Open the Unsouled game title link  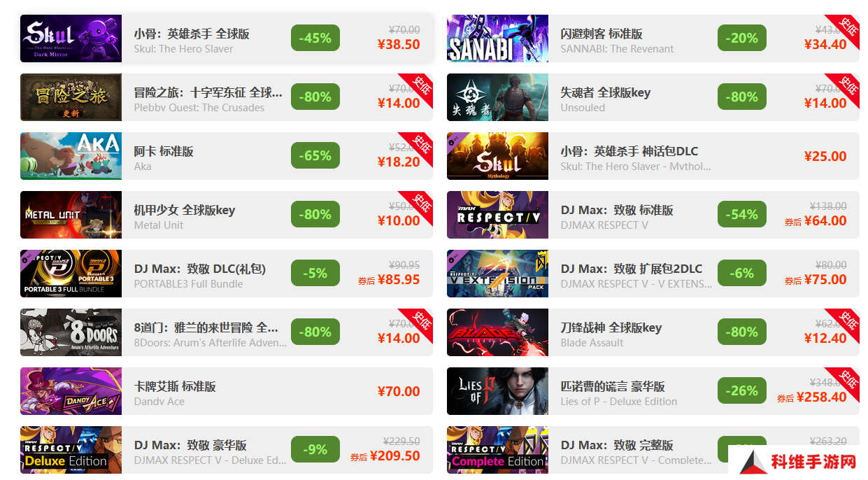click(x=606, y=92)
